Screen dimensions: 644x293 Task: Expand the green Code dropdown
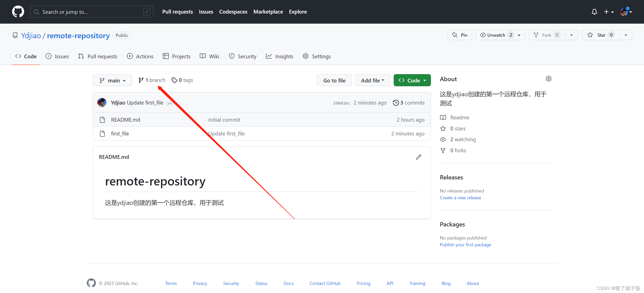pos(412,80)
